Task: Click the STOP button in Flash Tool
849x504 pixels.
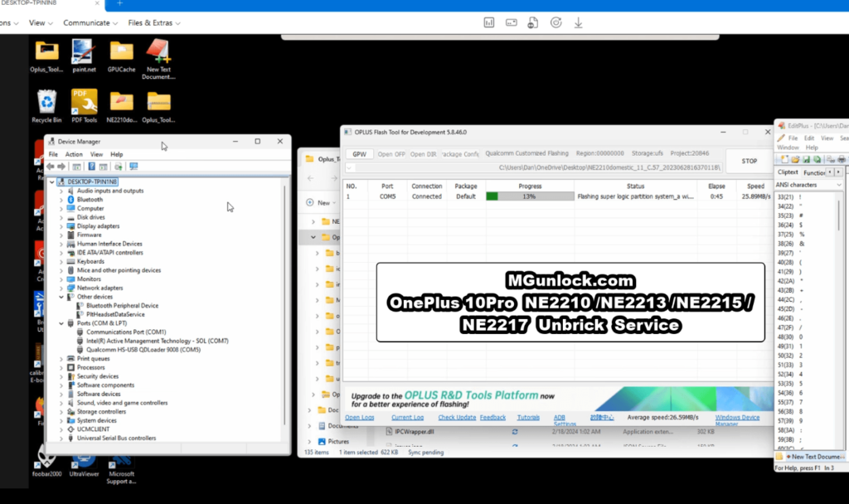Action: 750,161
